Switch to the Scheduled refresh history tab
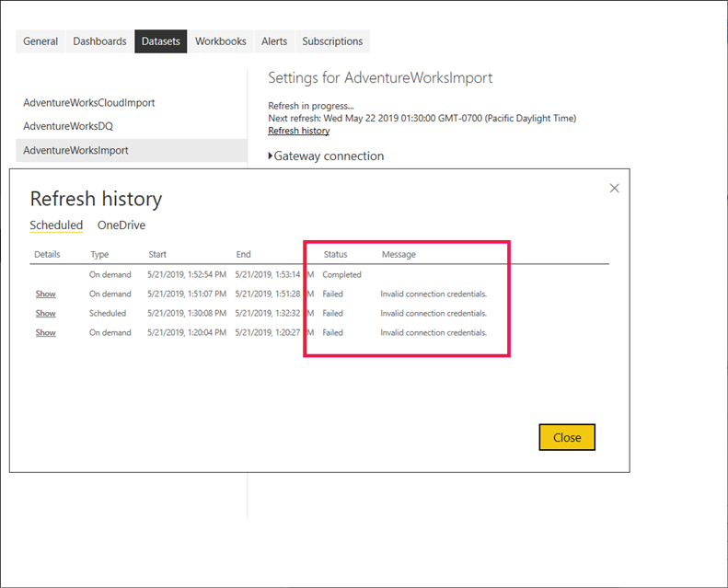 [x=56, y=225]
